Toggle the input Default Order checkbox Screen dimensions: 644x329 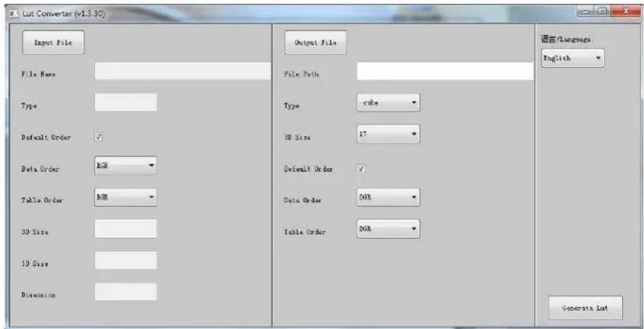point(98,138)
